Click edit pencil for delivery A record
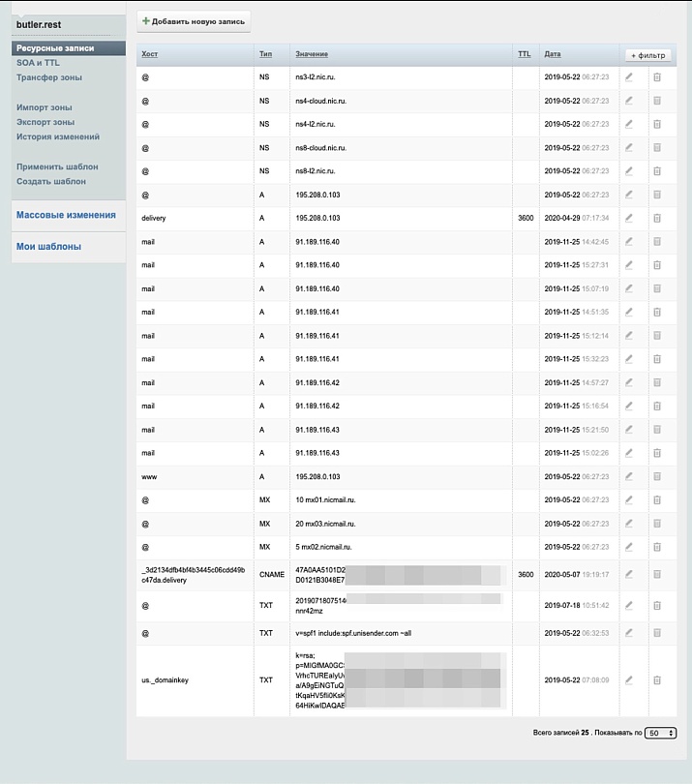This screenshot has width=692, height=784. pos(629,219)
